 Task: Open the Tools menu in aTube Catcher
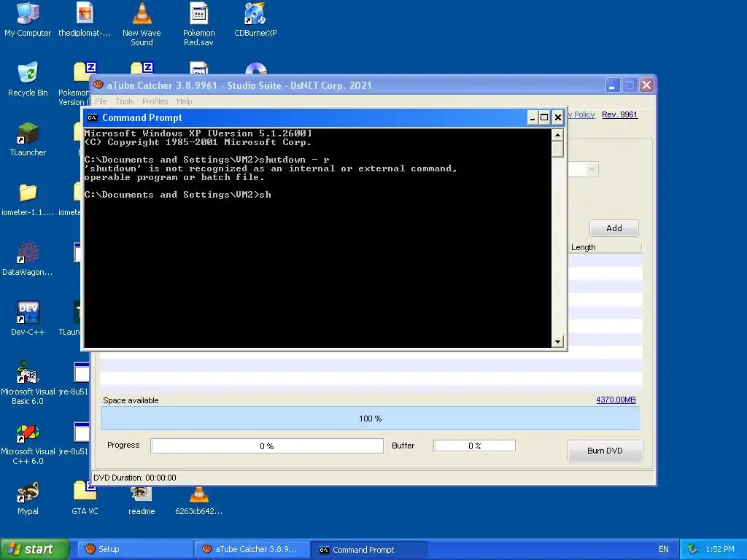pyautogui.click(x=124, y=101)
